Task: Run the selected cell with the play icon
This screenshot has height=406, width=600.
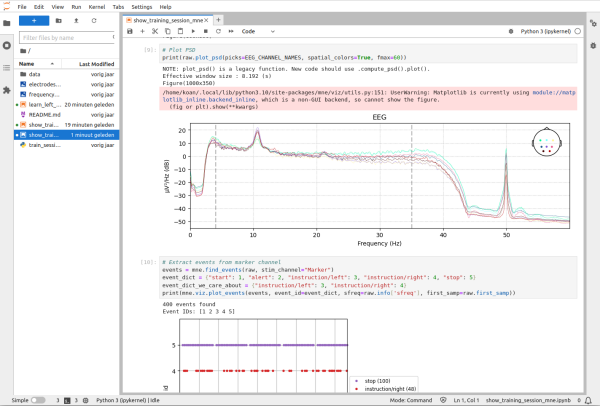Action: pyautogui.click(x=195, y=32)
